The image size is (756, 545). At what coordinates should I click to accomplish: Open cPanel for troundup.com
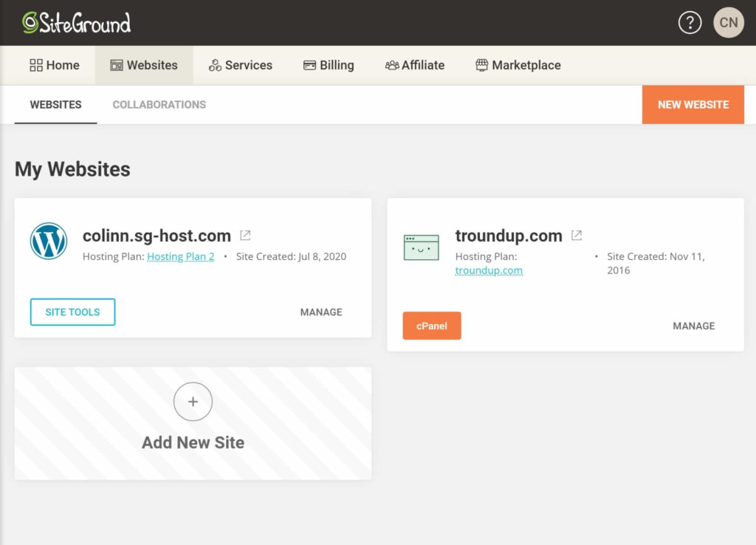(431, 326)
